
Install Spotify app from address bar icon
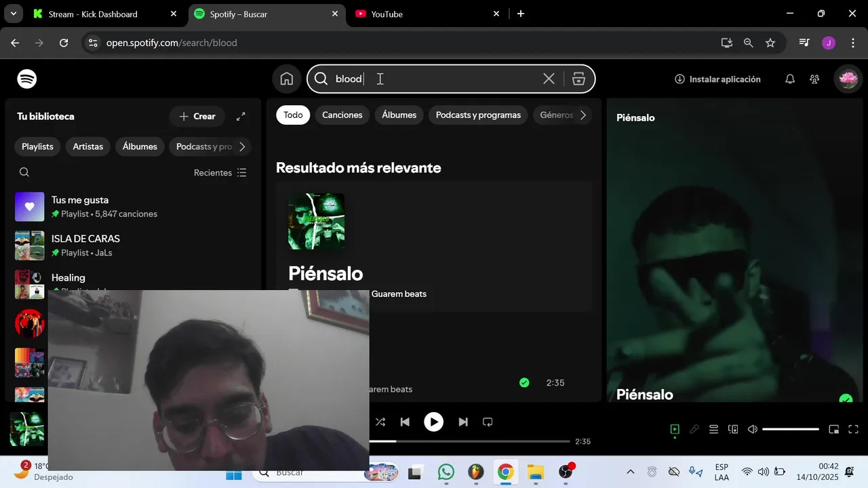(727, 43)
